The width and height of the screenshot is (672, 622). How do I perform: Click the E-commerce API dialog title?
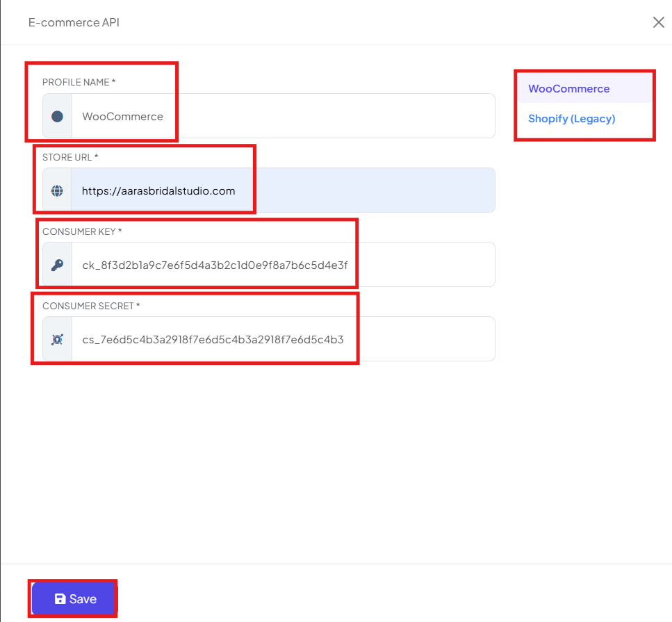[x=74, y=22]
